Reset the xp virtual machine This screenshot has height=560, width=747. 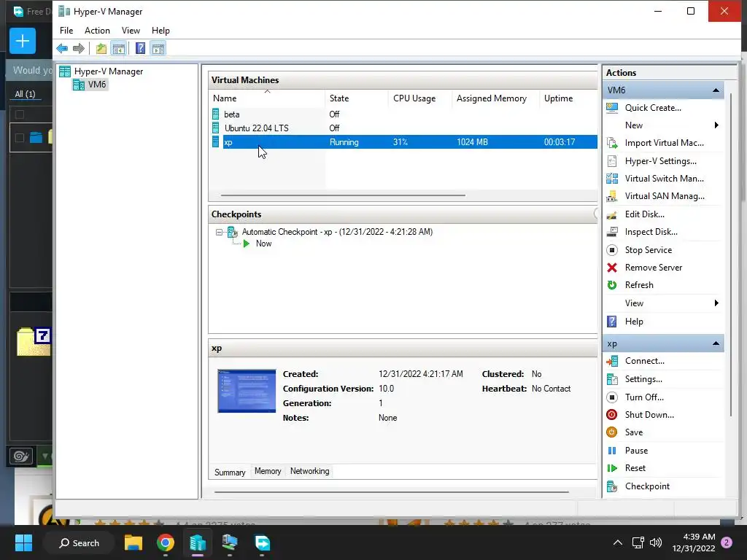pyautogui.click(x=635, y=468)
